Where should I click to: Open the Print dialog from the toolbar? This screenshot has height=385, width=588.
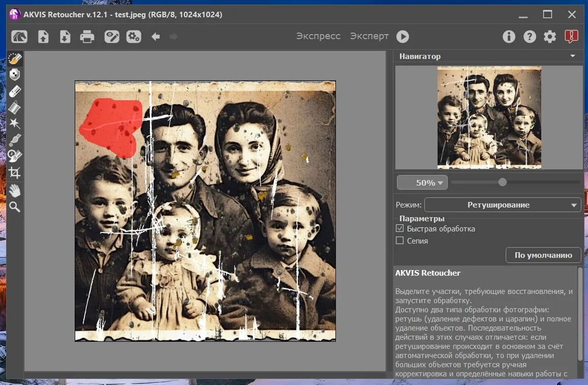86,36
